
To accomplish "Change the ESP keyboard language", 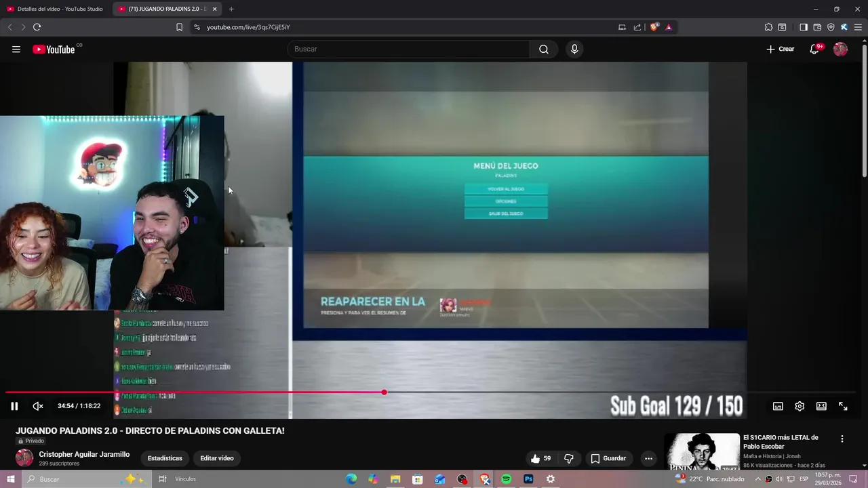I will [804, 479].
